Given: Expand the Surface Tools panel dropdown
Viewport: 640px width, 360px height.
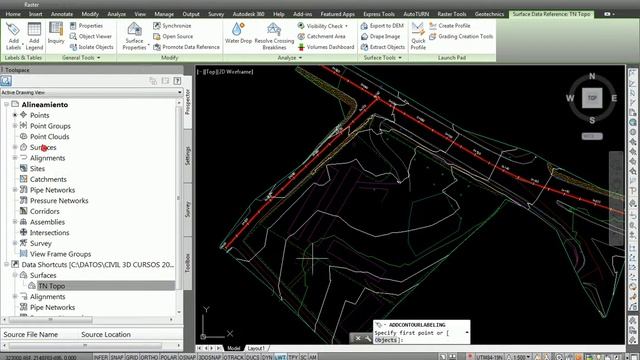Looking at the screenshot, I should pyautogui.click(x=400, y=58).
